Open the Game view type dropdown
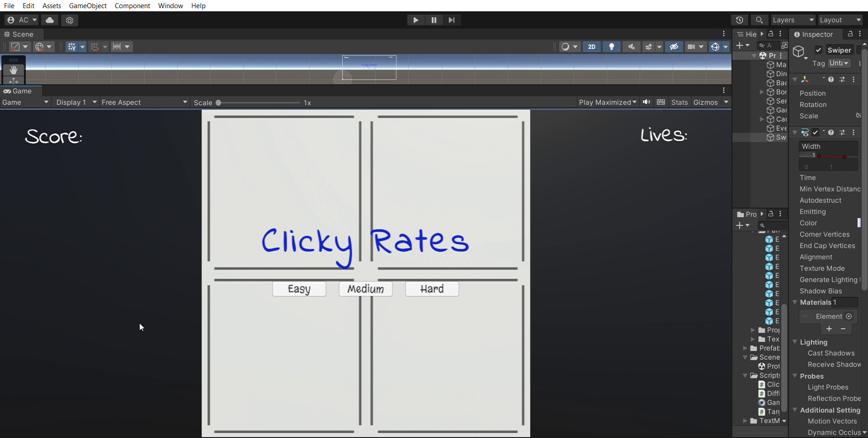The width and height of the screenshot is (868, 438). (25, 102)
